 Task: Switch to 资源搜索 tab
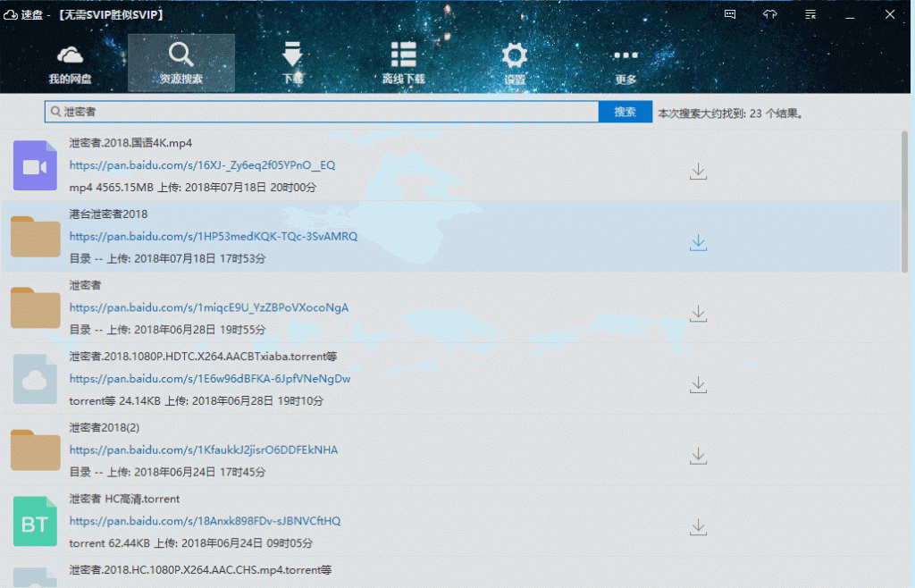point(180,63)
